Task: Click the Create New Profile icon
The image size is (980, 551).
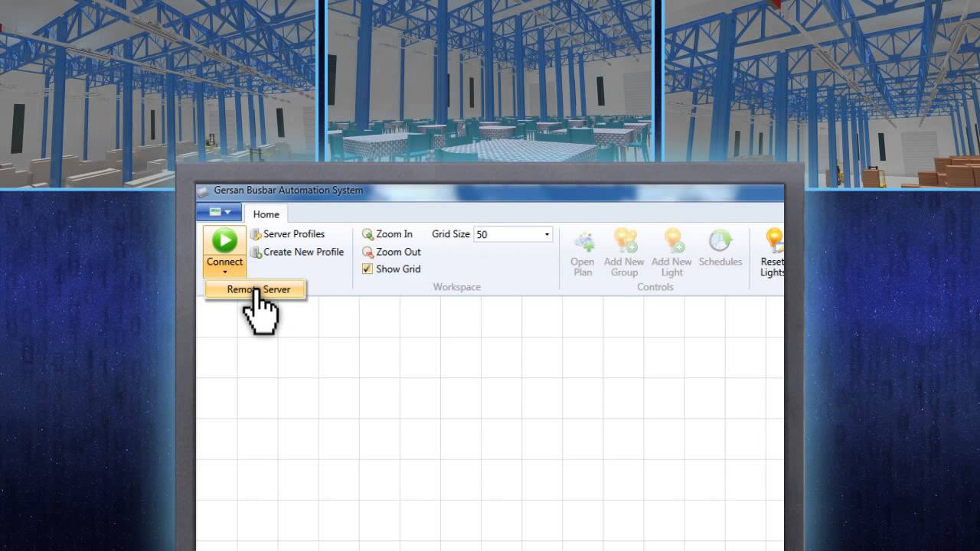Action: click(256, 252)
